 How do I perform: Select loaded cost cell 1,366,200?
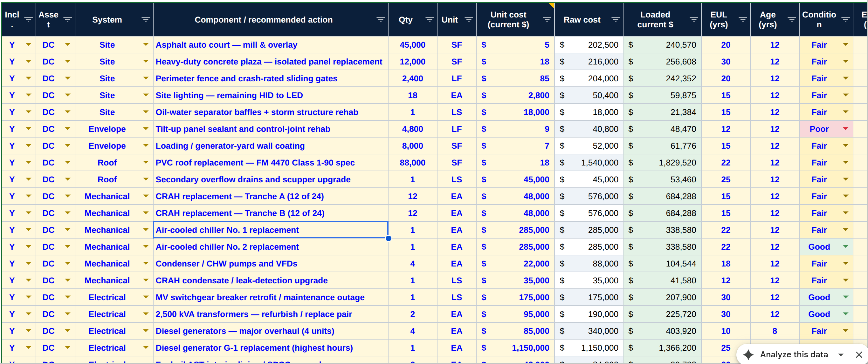coord(662,347)
